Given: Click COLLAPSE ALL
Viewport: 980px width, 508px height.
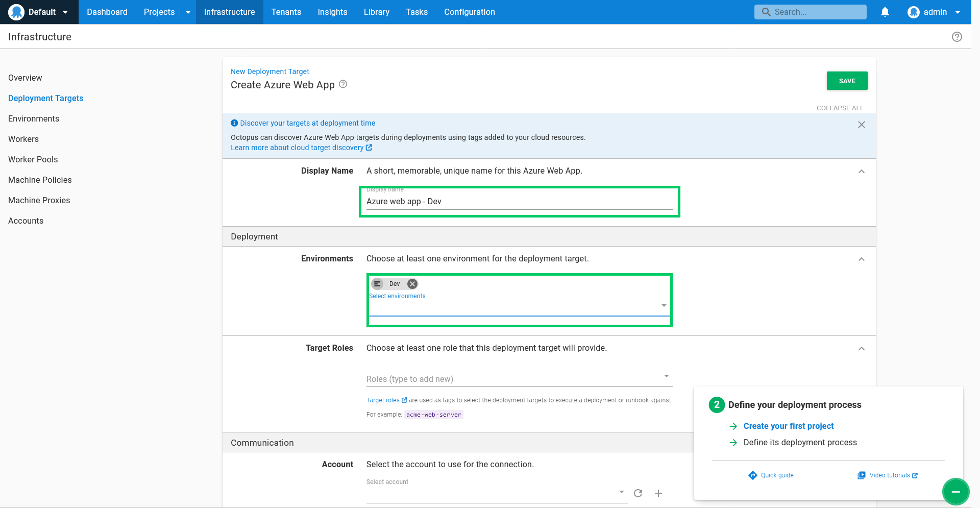Looking at the screenshot, I should tap(840, 108).
